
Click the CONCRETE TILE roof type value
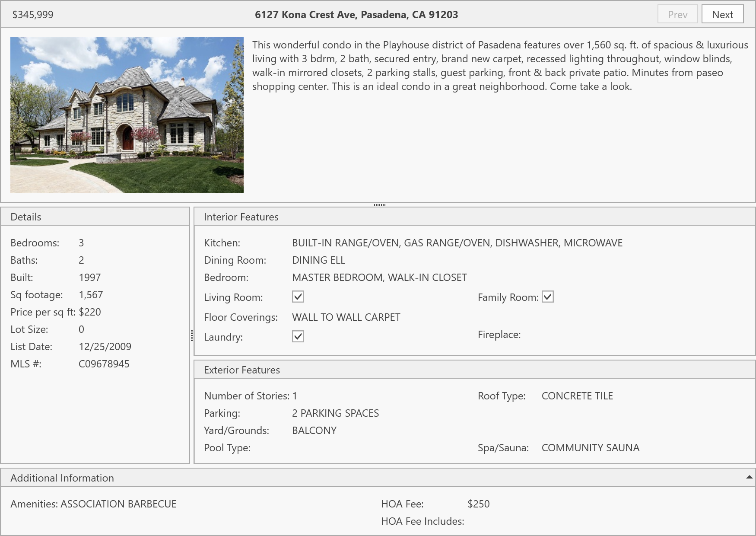(577, 396)
